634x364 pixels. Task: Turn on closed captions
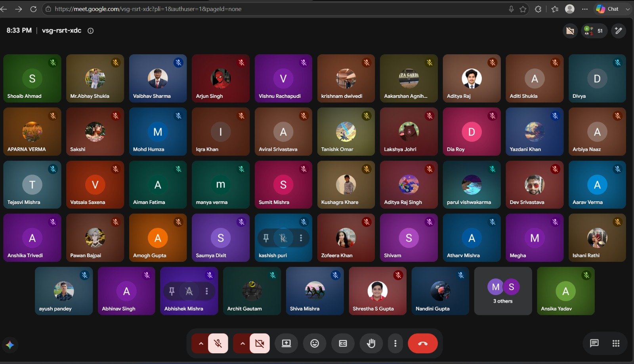click(343, 343)
